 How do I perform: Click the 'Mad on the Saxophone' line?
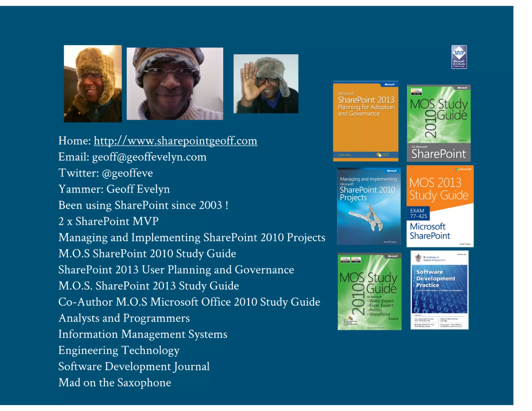(x=115, y=383)
